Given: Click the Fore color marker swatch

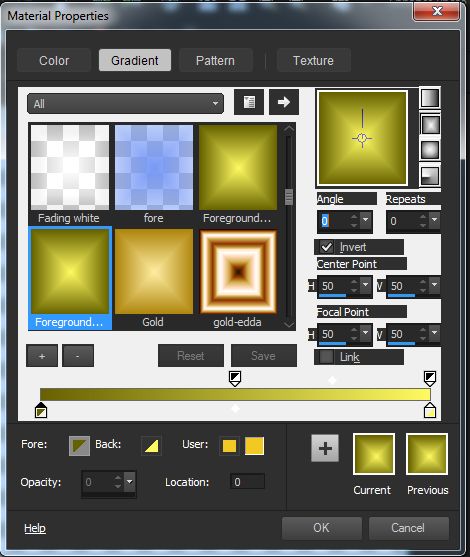Looking at the screenshot, I should coord(79,446).
